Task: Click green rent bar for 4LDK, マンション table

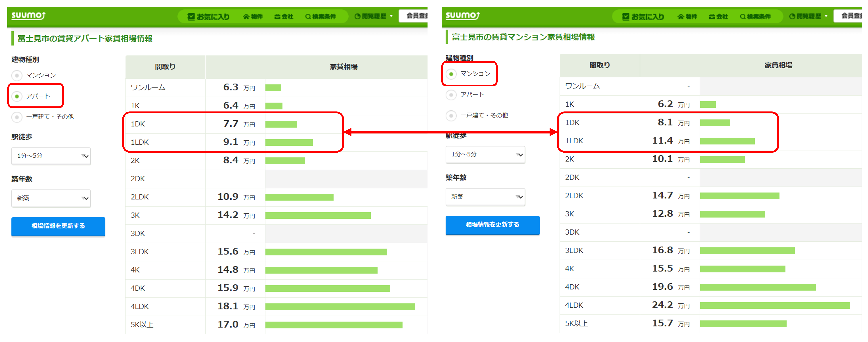Action: click(775, 306)
